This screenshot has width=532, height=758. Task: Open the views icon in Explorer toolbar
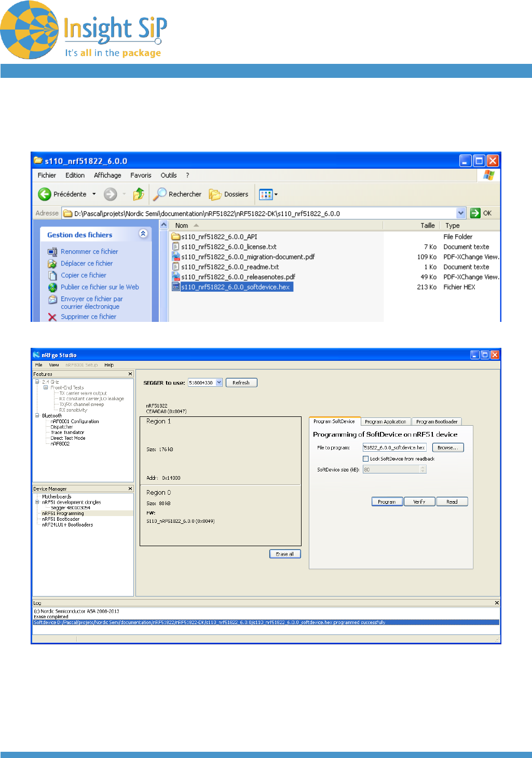tap(266, 195)
